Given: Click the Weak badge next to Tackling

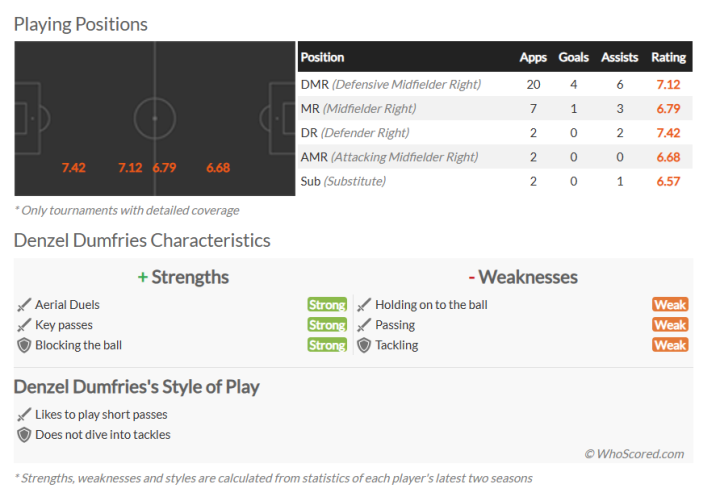Looking at the screenshot, I should pyautogui.click(x=670, y=345).
